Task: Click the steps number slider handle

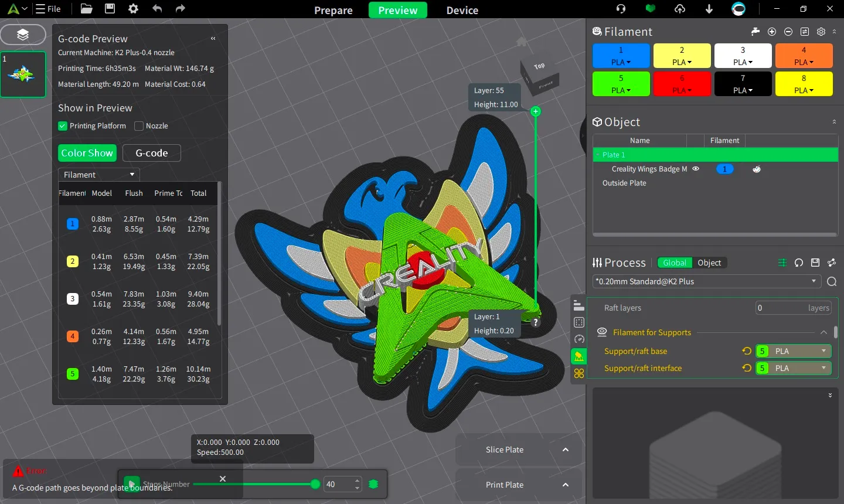Action: point(315,484)
